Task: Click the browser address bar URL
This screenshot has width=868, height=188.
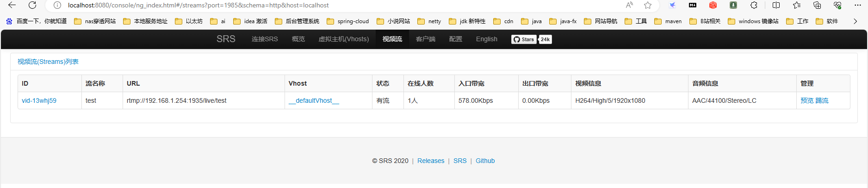Action: [x=198, y=5]
